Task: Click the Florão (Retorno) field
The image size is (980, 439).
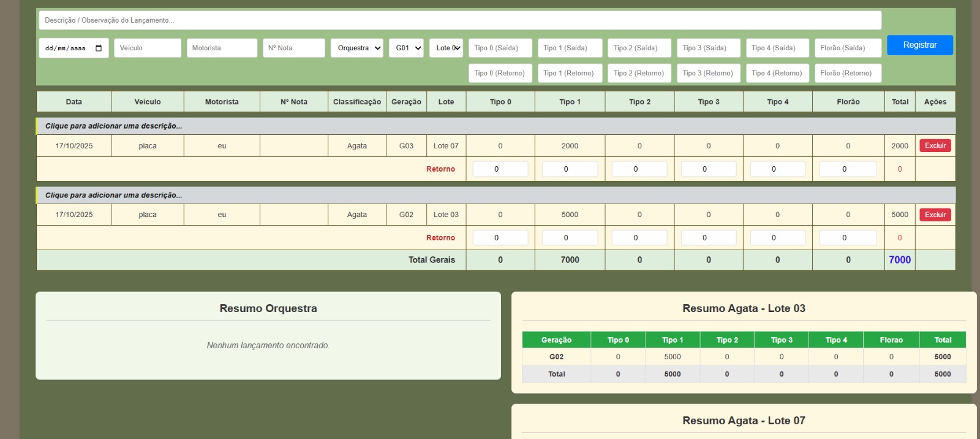Action: coord(848,73)
